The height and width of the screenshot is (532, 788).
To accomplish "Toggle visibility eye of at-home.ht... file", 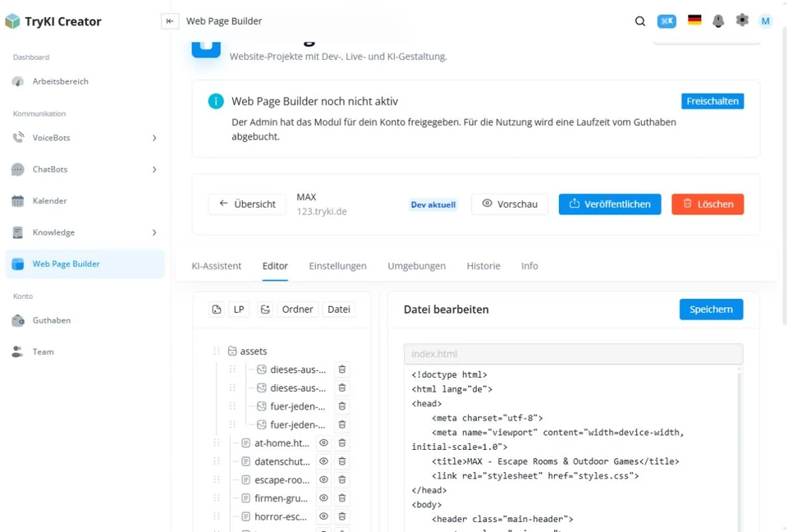I will click(323, 443).
